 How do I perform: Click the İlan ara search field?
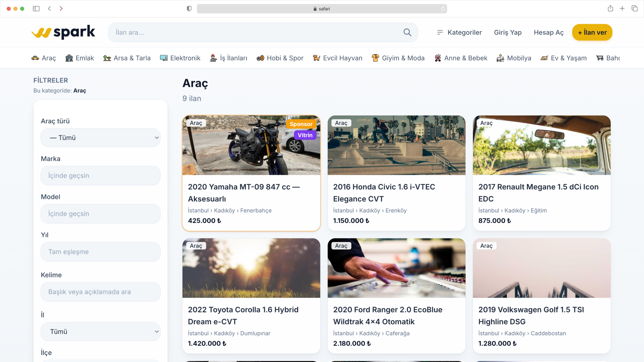(263, 33)
